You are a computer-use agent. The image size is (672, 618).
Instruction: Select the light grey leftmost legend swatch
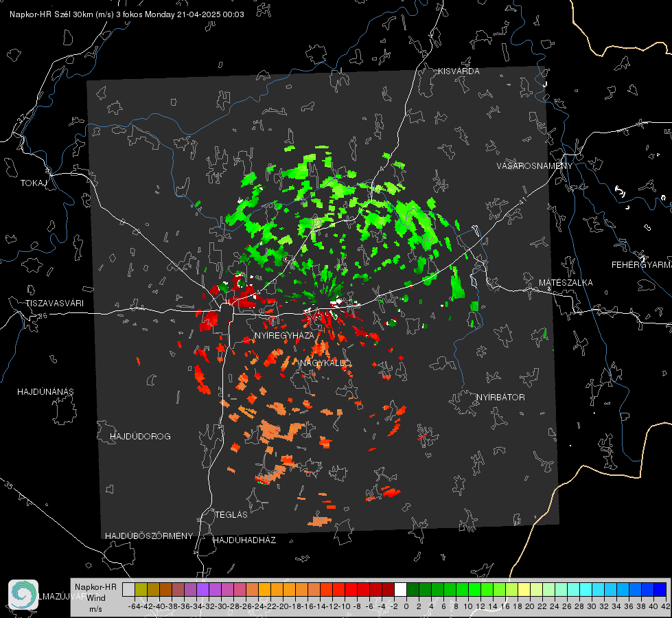(x=128, y=589)
